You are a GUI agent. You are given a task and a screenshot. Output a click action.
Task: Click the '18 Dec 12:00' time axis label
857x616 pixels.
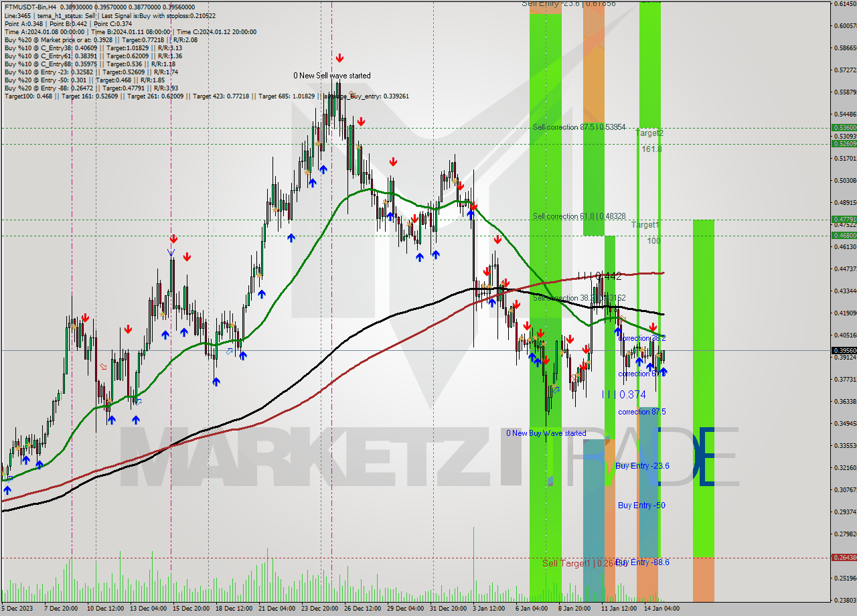point(234,609)
